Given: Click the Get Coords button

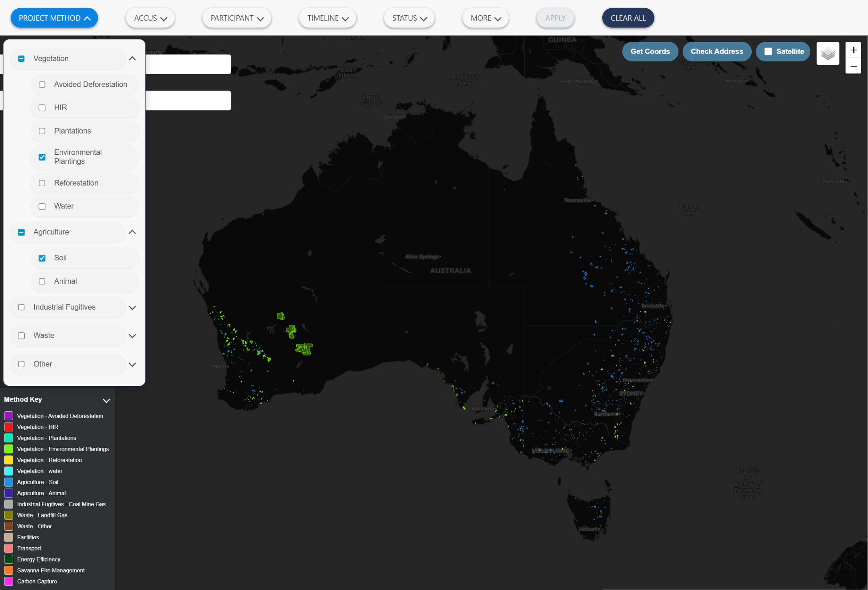Looking at the screenshot, I should pos(650,51).
